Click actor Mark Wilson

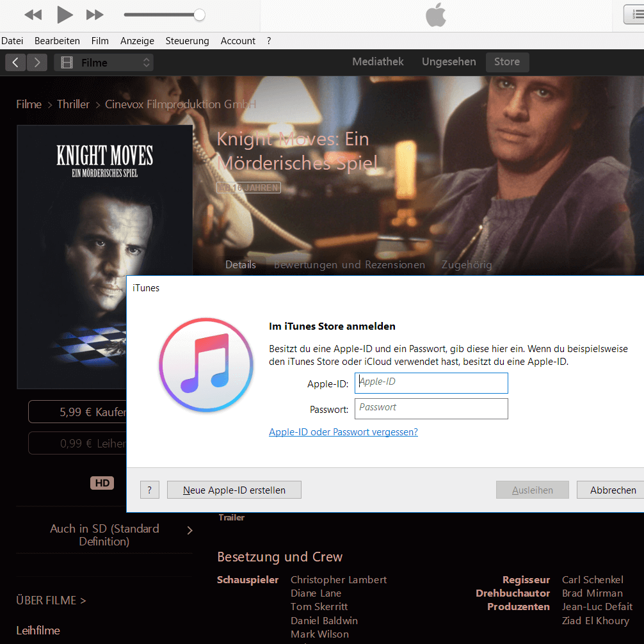tap(319, 634)
